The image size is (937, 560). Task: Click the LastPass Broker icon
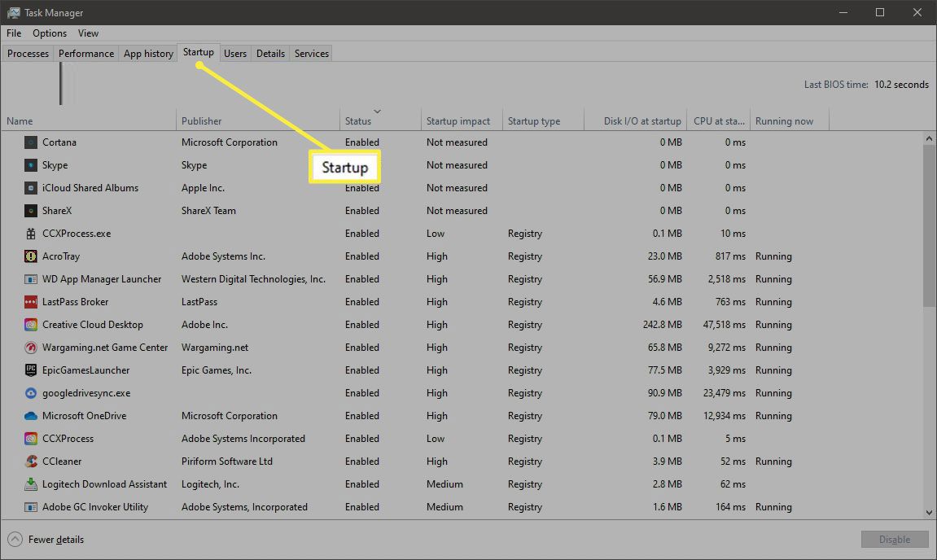(x=30, y=302)
